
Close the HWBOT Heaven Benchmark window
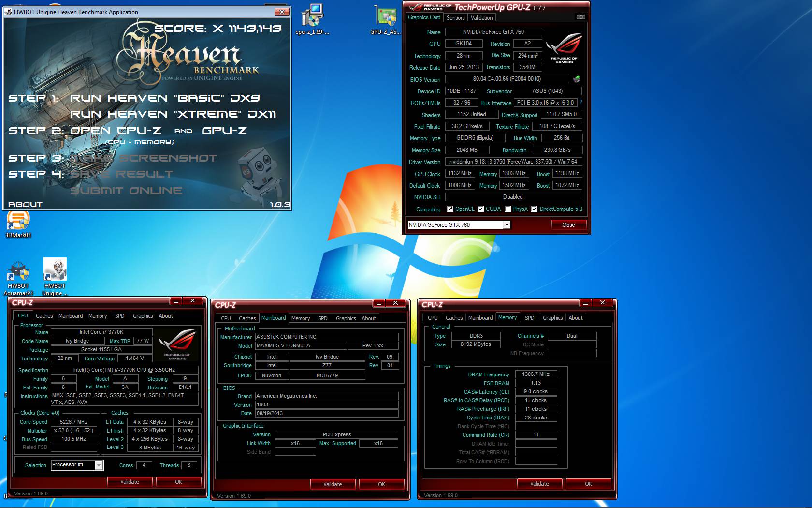(x=281, y=12)
